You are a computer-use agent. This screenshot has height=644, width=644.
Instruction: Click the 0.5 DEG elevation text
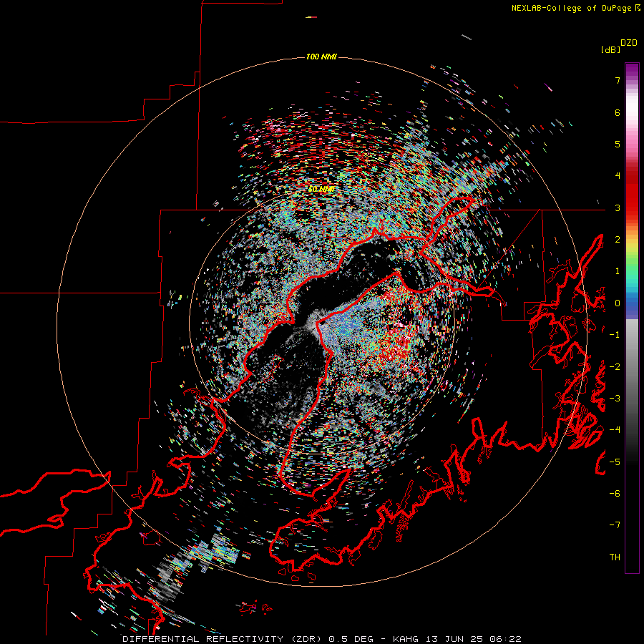[x=351, y=639]
